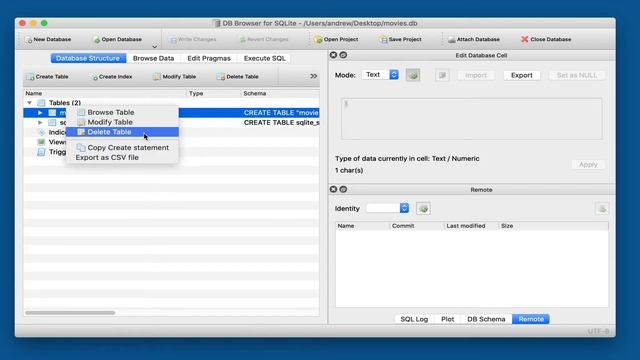Click the Delete Table toolbar icon

221,77
